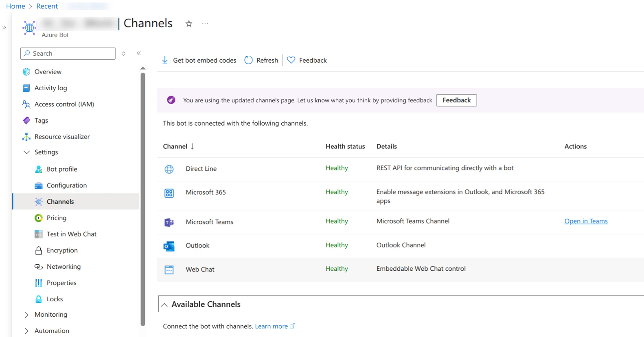Image resolution: width=644 pixels, height=337 pixels.
Task: Open the more options ellipsis in header
Action: 205,24
